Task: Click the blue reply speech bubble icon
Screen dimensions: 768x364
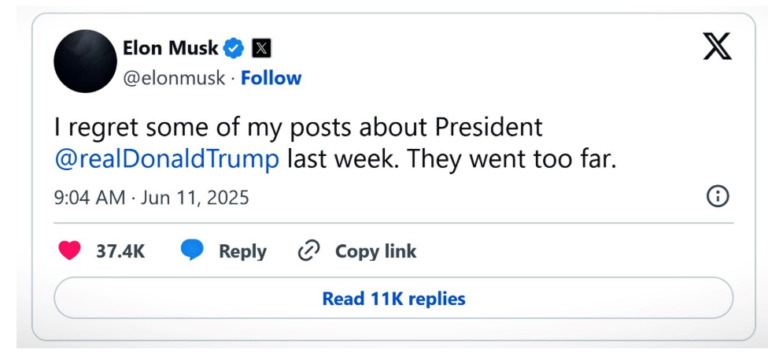Action: click(x=192, y=250)
